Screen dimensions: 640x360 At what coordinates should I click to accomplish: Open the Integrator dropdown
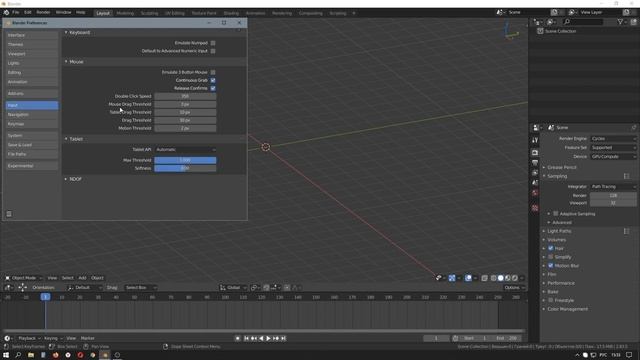tap(613, 187)
